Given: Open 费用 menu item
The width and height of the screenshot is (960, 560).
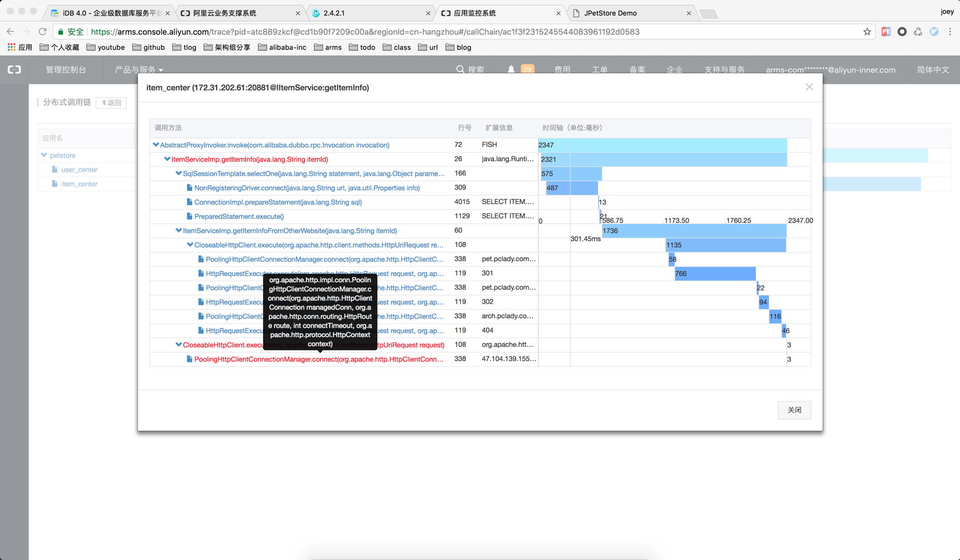Looking at the screenshot, I should (562, 70).
